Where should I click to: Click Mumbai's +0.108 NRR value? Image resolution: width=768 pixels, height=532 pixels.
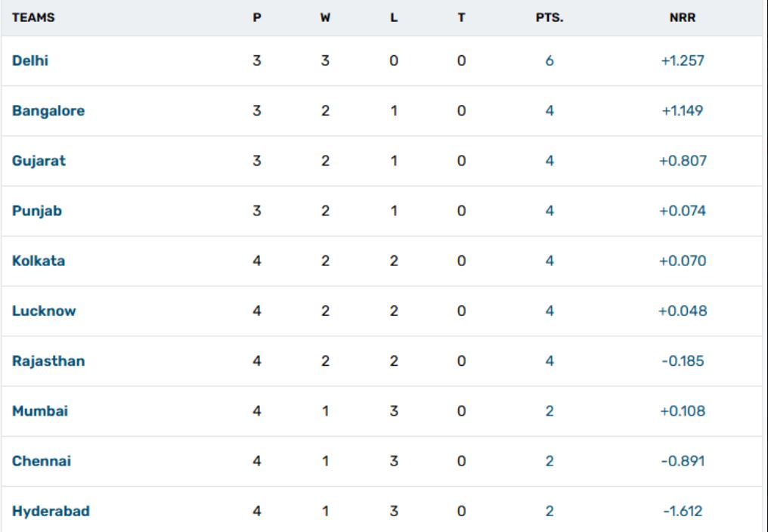[682, 411]
